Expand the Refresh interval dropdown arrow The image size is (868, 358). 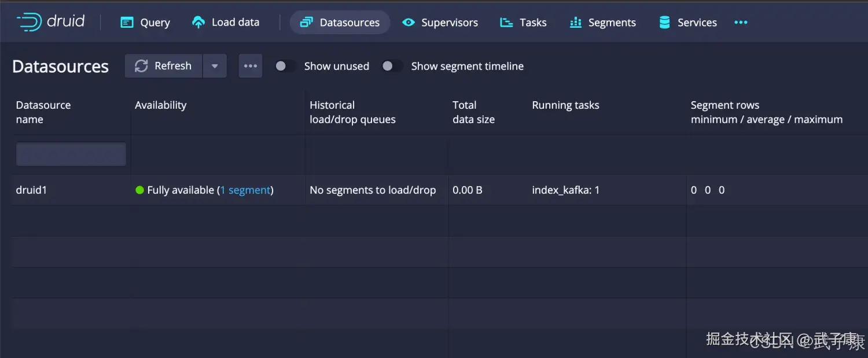pos(215,66)
